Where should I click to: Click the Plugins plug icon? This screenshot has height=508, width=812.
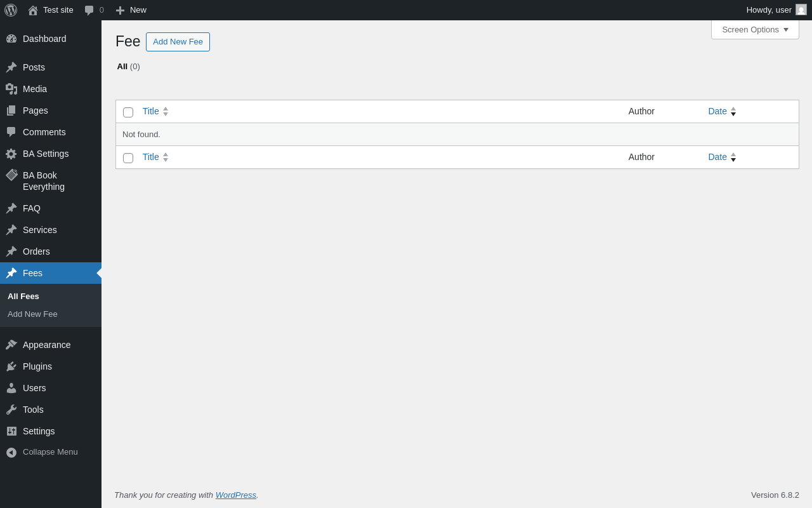coord(11,366)
